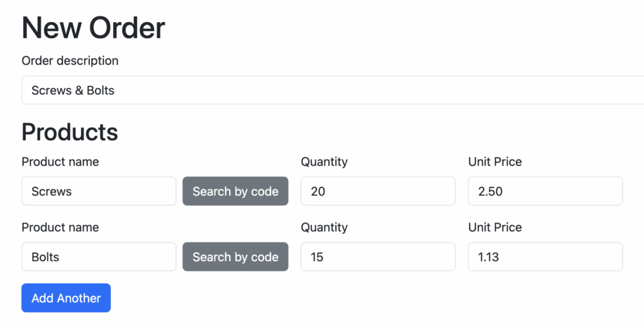Click the Quantity label above 15
Viewport: 644px width, 328px height.
point(324,227)
